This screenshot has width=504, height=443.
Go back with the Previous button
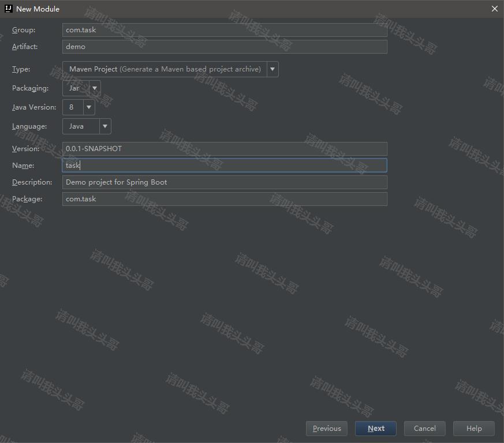[327, 428]
